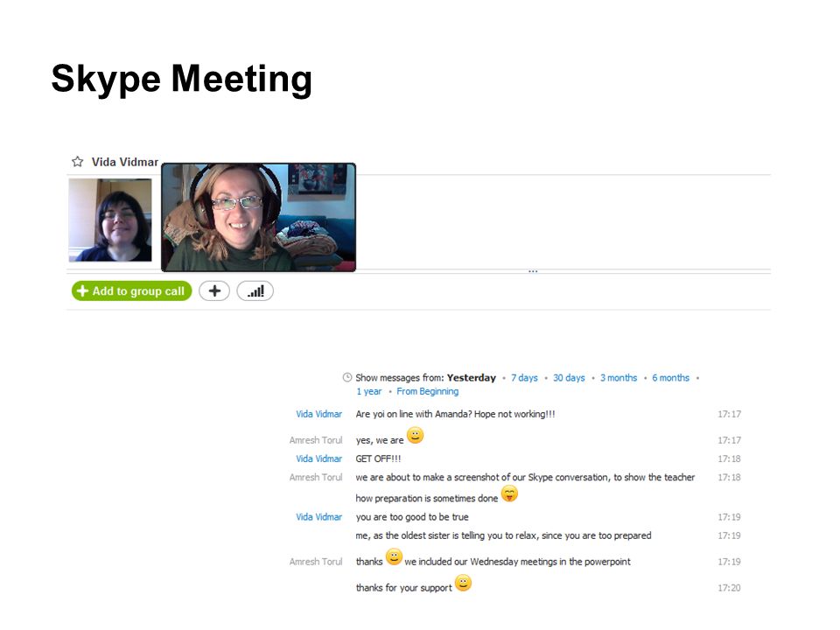The width and height of the screenshot is (840, 630).
Task: Click the three-dot divider handle below the video
Action: (x=533, y=271)
